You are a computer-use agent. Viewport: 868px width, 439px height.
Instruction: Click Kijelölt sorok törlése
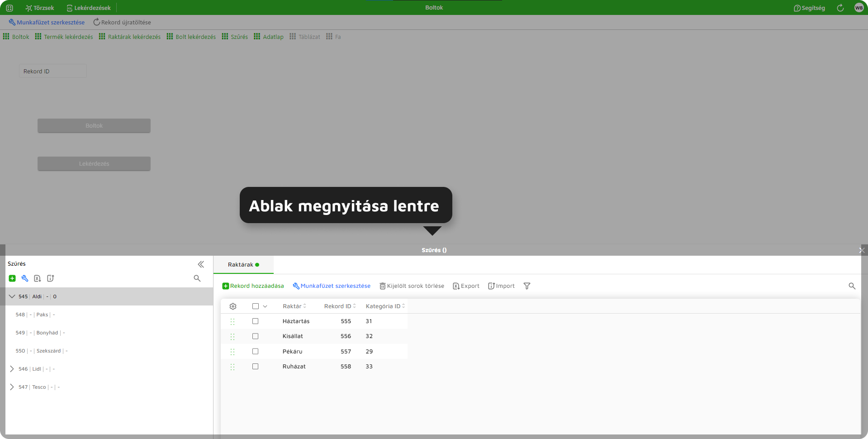click(x=412, y=286)
